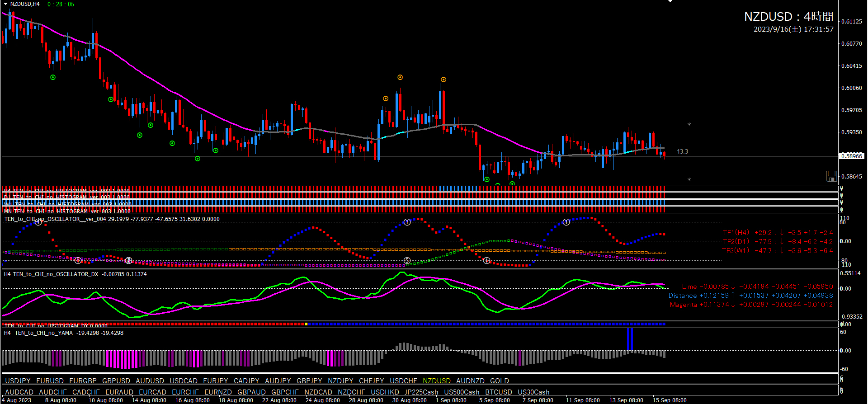Click the blue spike bar in YAMA histogram

pyautogui.click(x=630, y=339)
